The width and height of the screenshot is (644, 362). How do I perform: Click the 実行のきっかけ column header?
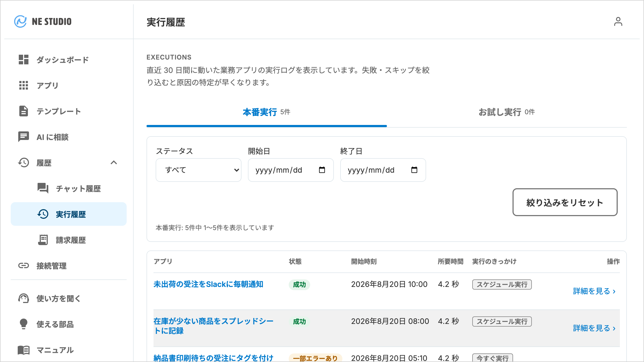pos(494,261)
